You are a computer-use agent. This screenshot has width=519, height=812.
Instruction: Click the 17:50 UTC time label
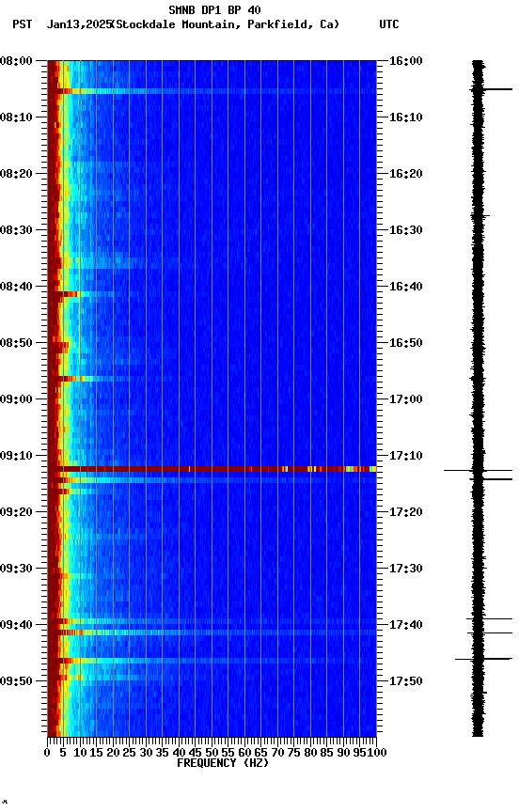(405, 681)
